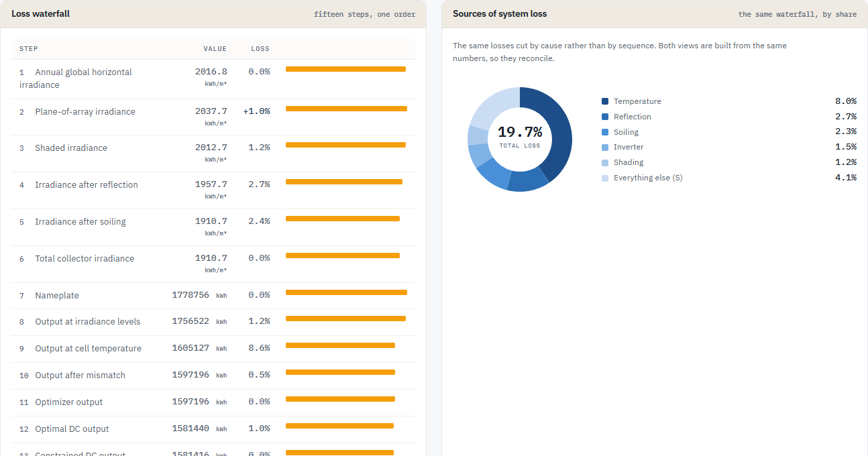Click the Temperature legend color swatch
868x456 pixels.
point(605,101)
